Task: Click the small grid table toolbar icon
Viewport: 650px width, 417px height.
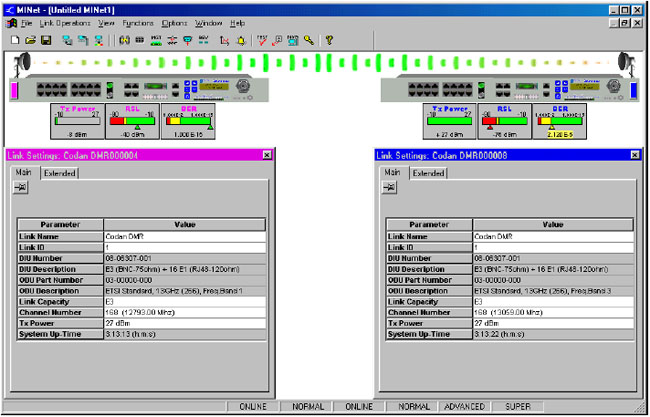Action: click(140, 40)
